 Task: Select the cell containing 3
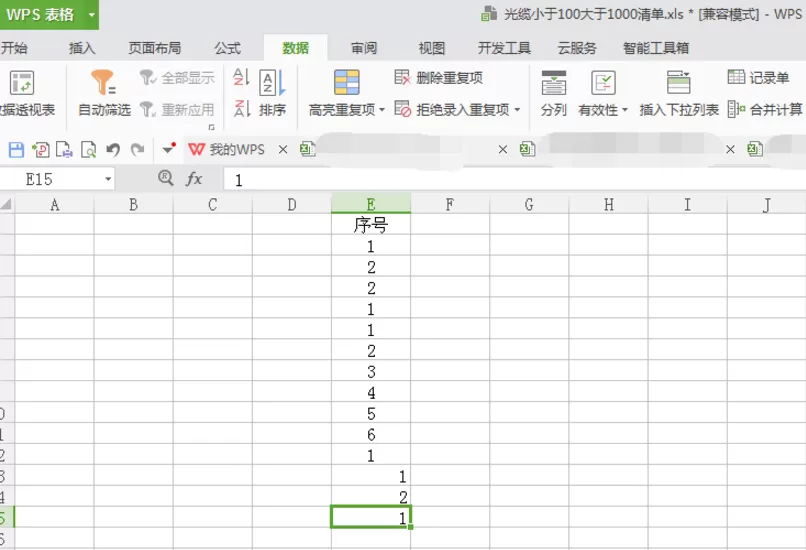point(371,372)
